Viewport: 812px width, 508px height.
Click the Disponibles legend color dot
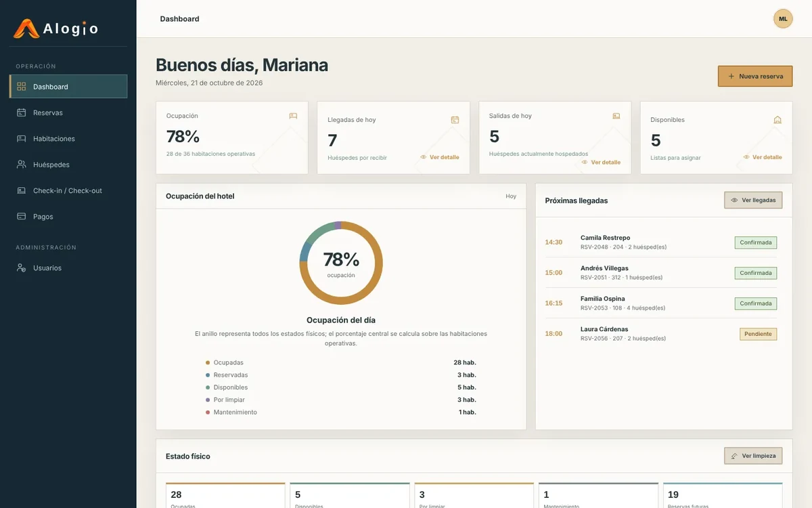tap(208, 387)
